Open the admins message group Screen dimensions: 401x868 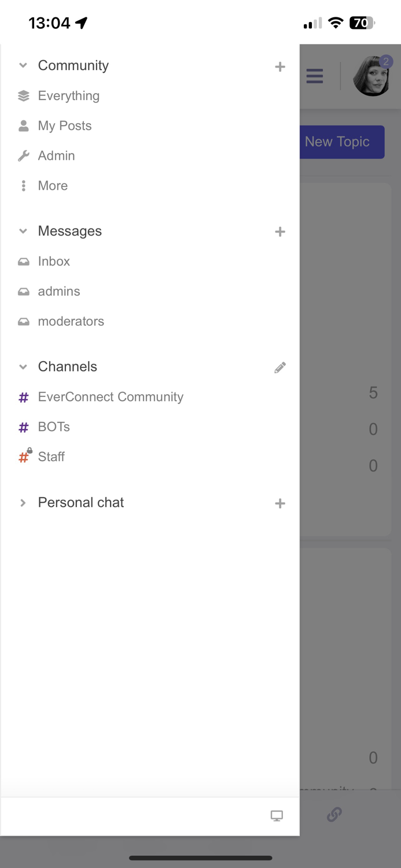58,291
